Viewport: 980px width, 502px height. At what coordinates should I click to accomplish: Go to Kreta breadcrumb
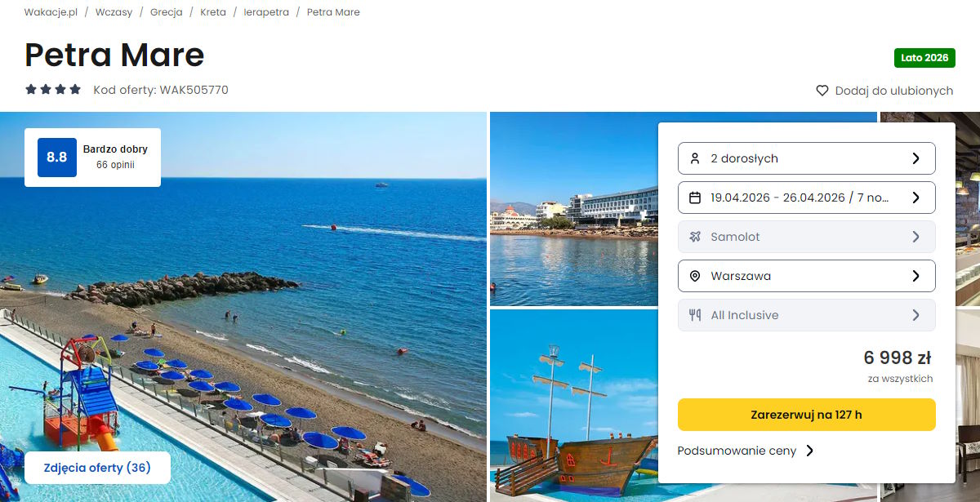tap(213, 12)
